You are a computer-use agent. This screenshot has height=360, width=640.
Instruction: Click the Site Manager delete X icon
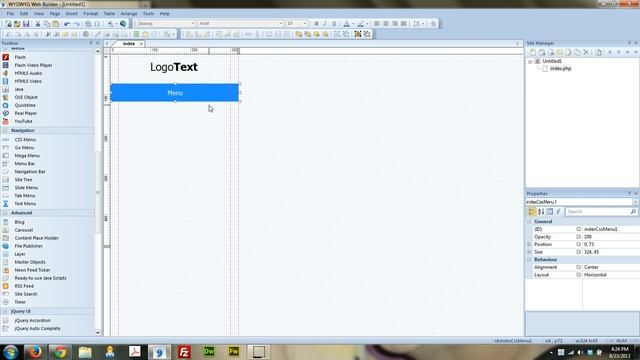[x=586, y=52]
